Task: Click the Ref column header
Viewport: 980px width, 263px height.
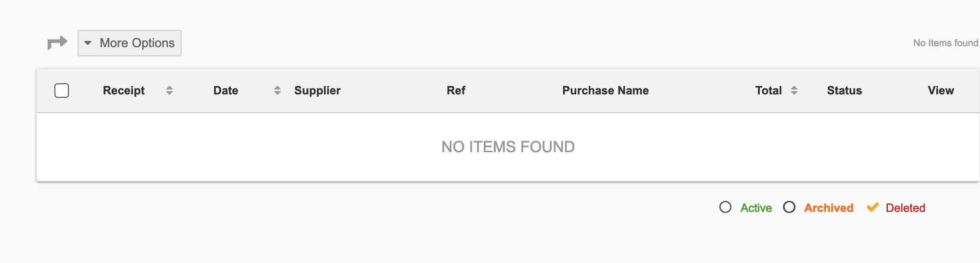Action: coord(456,91)
